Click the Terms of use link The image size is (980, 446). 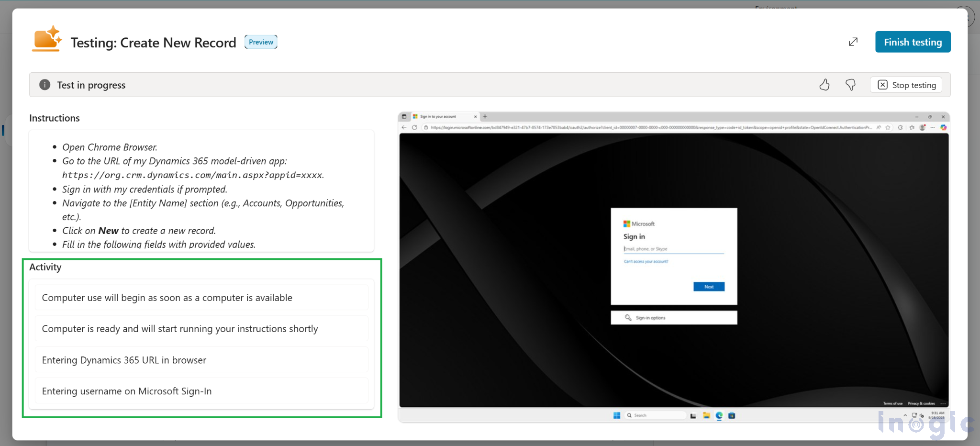click(x=892, y=403)
